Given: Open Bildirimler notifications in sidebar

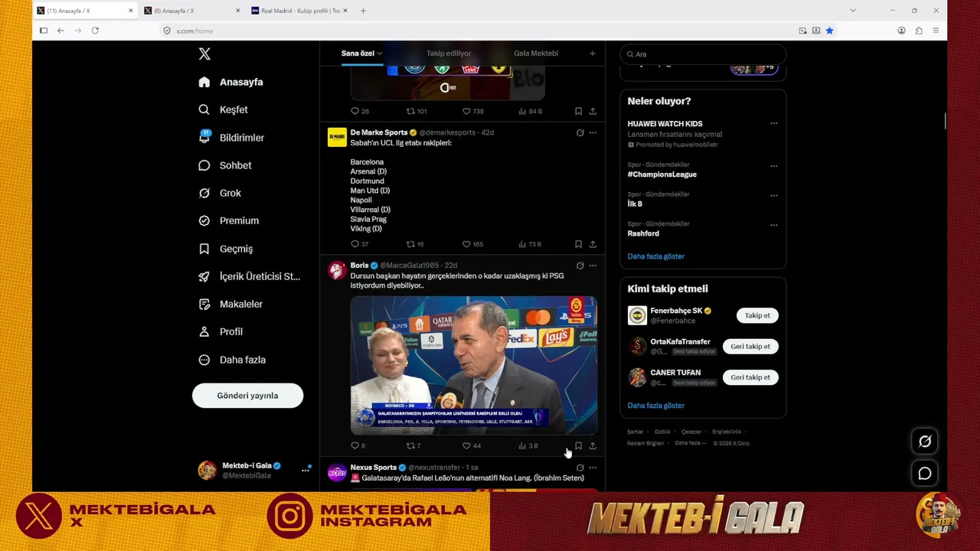Looking at the screenshot, I should click(x=231, y=138).
